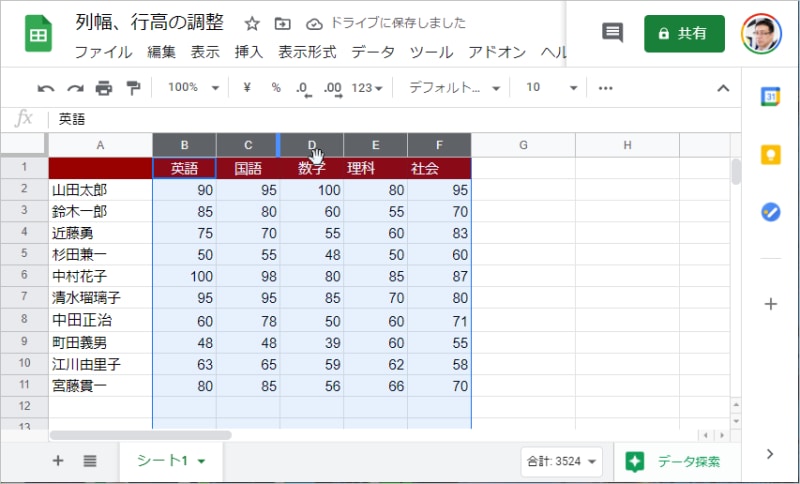Move document to a folder icon
This screenshot has height=484, width=800.
click(x=282, y=23)
